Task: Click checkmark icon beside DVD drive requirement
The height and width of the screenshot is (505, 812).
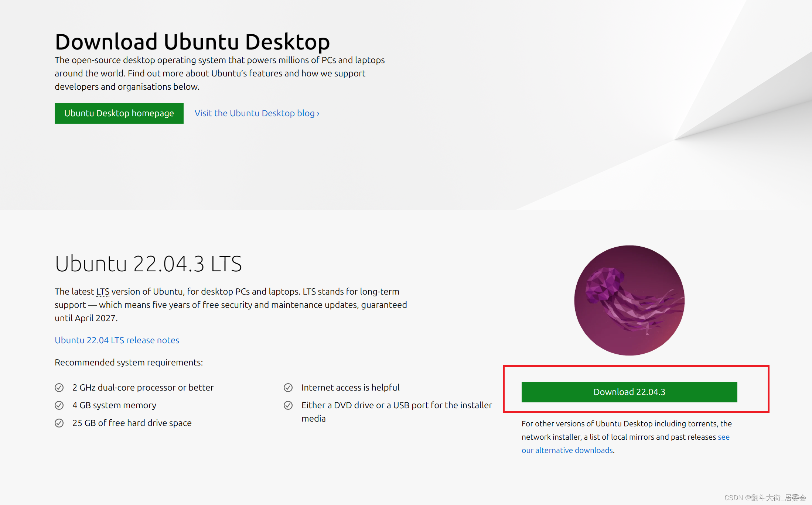Action: pos(288,405)
